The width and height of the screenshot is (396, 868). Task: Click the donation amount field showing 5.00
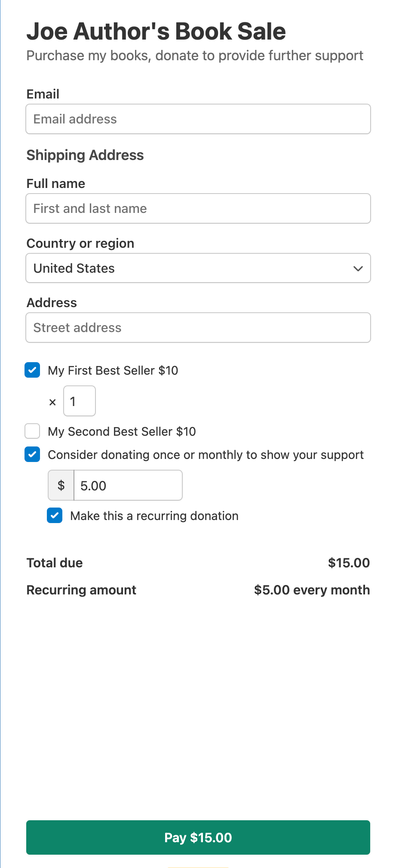tap(128, 486)
